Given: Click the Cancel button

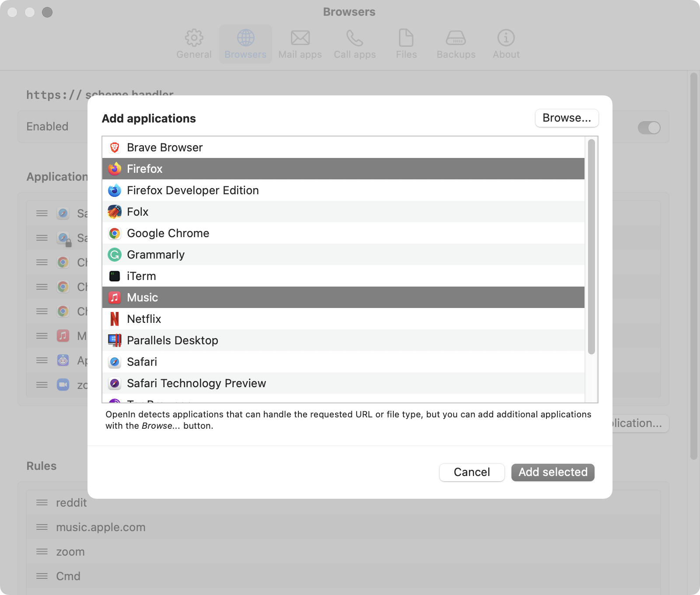Looking at the screenshot, I should 472,472.
